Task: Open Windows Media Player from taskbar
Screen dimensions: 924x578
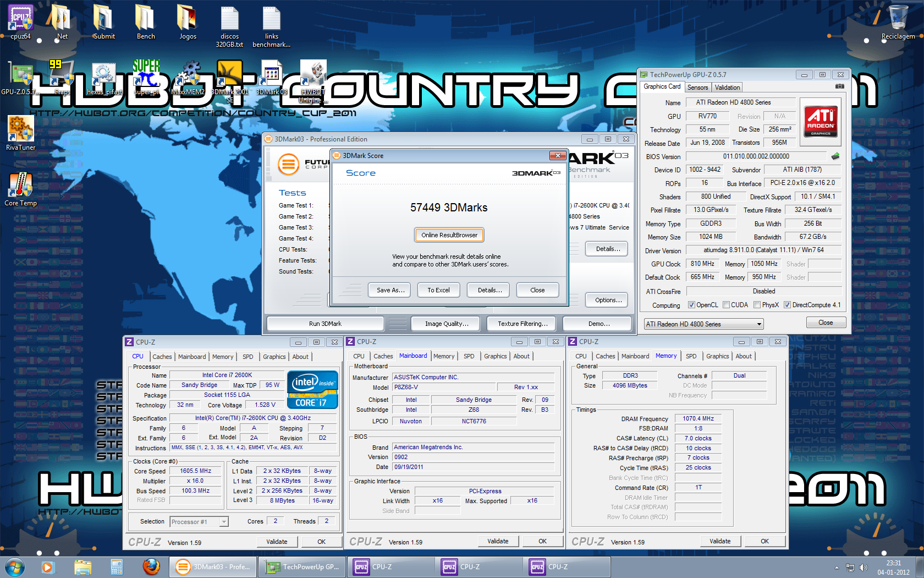Action: click(x=47, y=566)
